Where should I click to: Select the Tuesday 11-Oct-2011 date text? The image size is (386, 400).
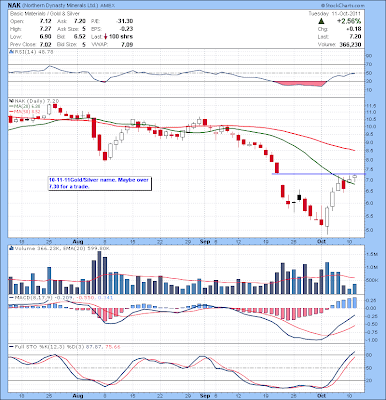click(334, 14)
